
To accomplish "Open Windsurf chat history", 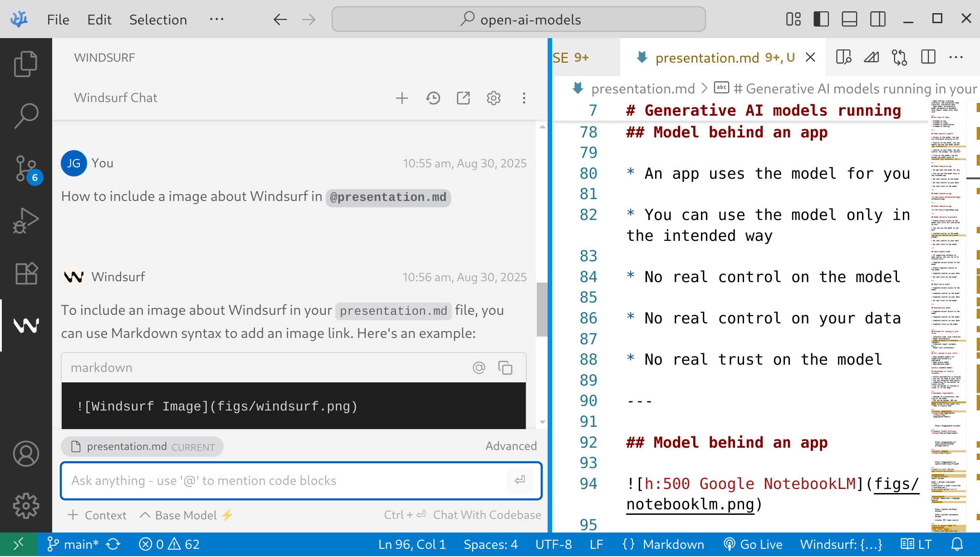I will pyautogui.click(x=433, y=98).
